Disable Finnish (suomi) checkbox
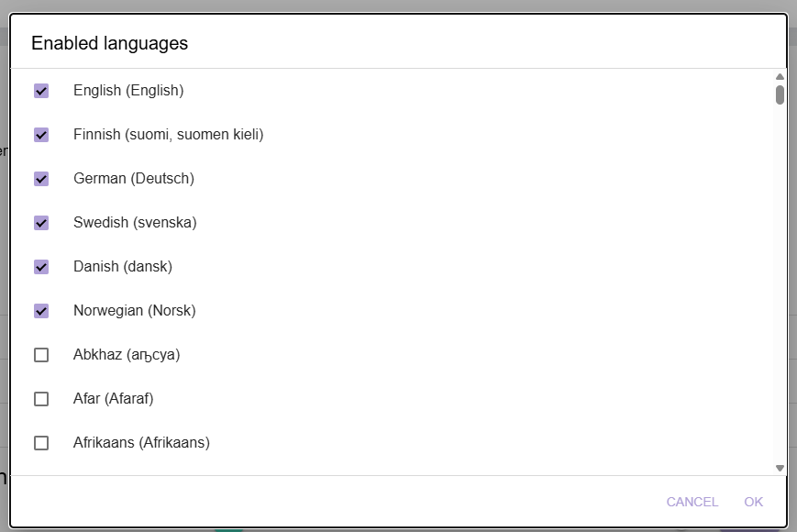This screenshot has height=532, width=797. tap(41, 135)
